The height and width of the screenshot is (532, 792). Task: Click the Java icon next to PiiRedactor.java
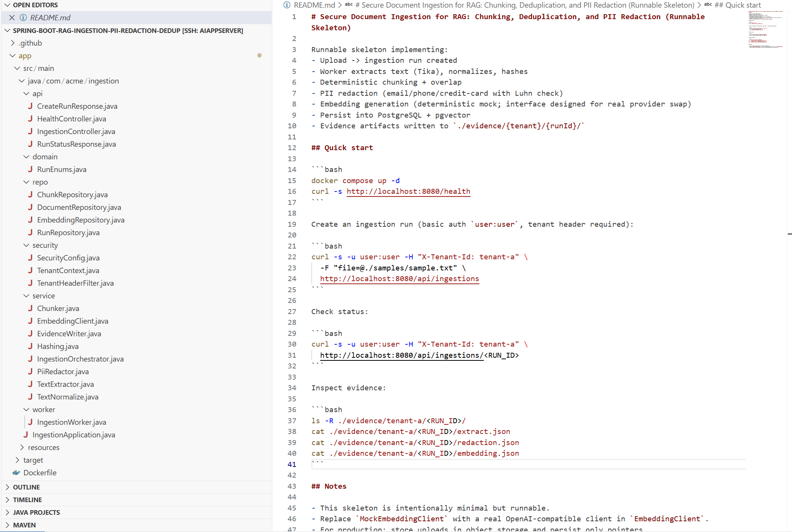[x=31, y=372]
